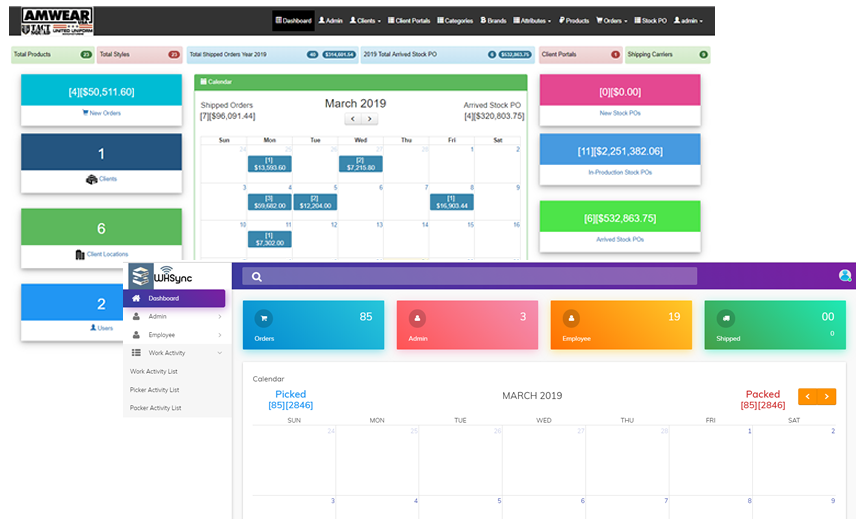Open 2019 Total Arrived Stock PO bar
Image resolution: width=856 pixels, height=519 pixels.
[x=447, y=55]
